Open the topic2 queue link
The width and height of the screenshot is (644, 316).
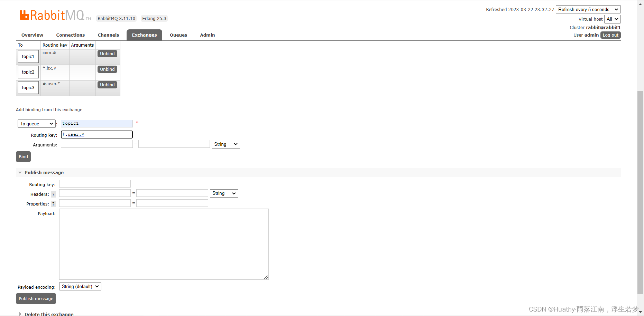tap(28, 72)
